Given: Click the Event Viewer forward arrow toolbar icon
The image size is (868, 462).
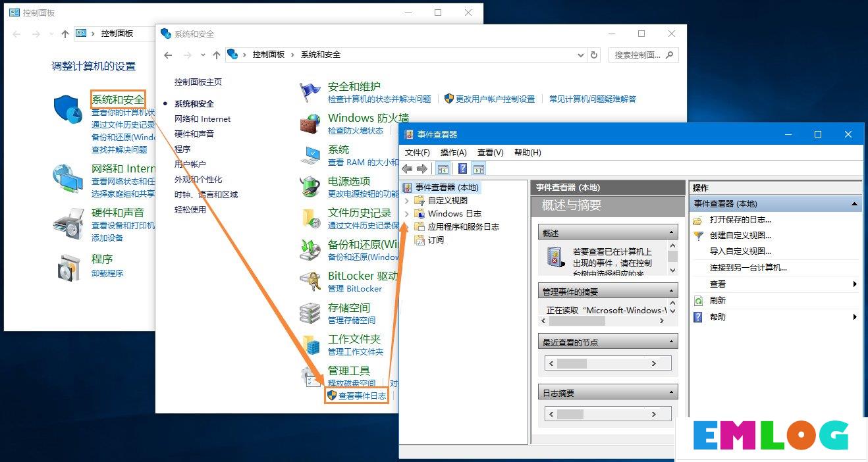Looking at the screenshot, I should click(422, 169).
